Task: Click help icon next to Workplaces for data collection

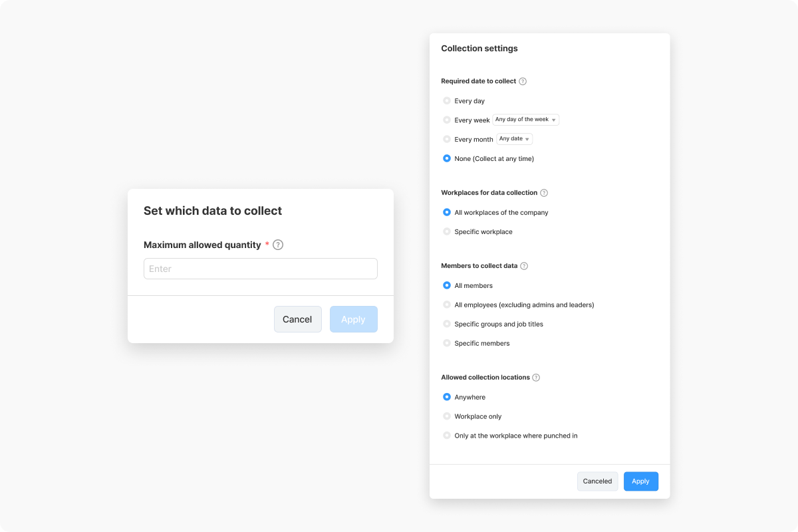Action: pos(544,193)
